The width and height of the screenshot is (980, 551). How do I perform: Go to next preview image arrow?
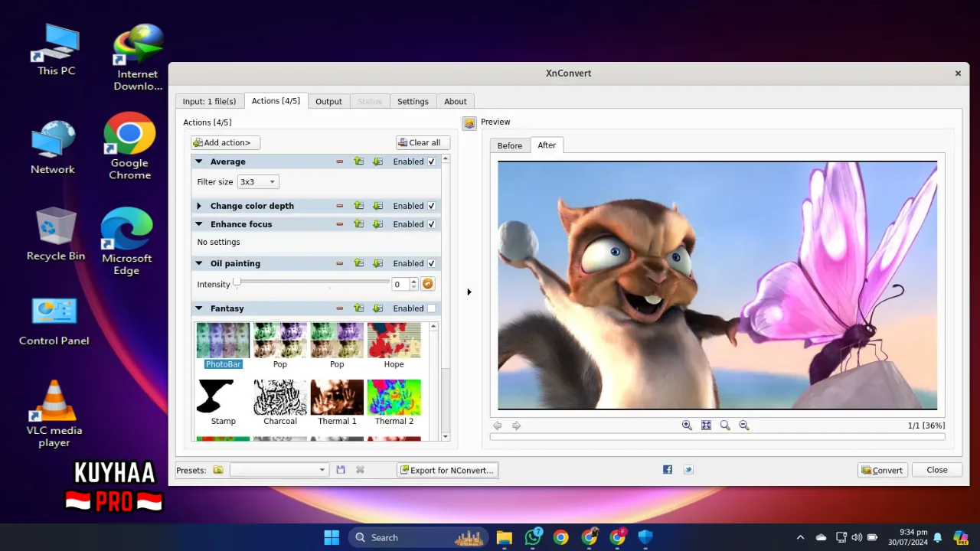(516, 425)
